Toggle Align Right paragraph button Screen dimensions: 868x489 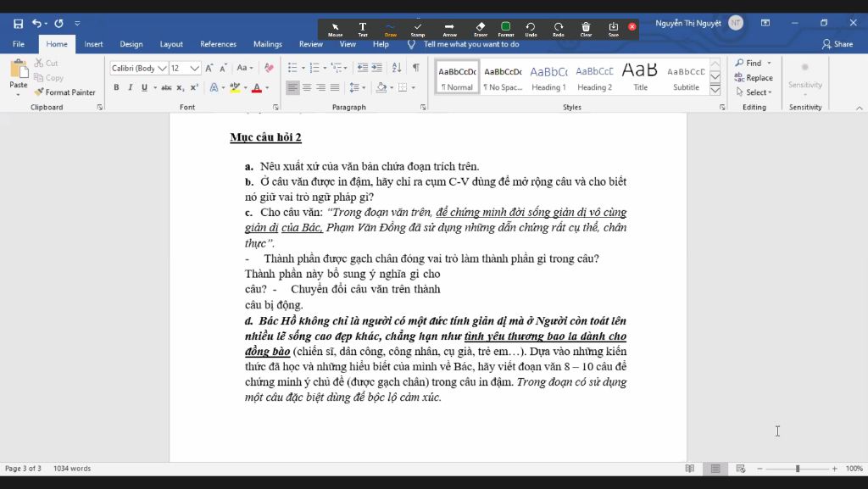point(321,87)
